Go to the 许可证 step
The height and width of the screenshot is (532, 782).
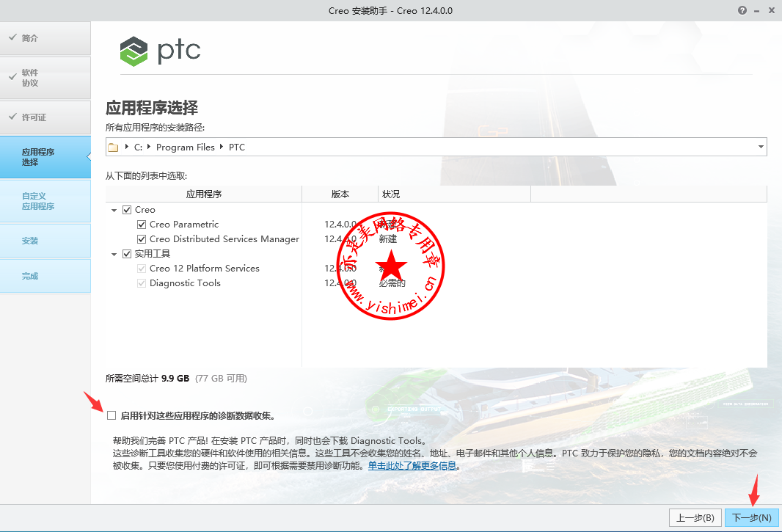pyautogui.click(x=45, y=117)
